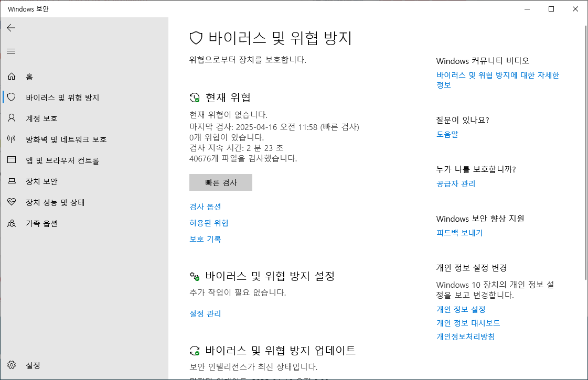Screen dimensions: 588x380
Task: Open 허용된 위협 link
Action: point(209,223)
